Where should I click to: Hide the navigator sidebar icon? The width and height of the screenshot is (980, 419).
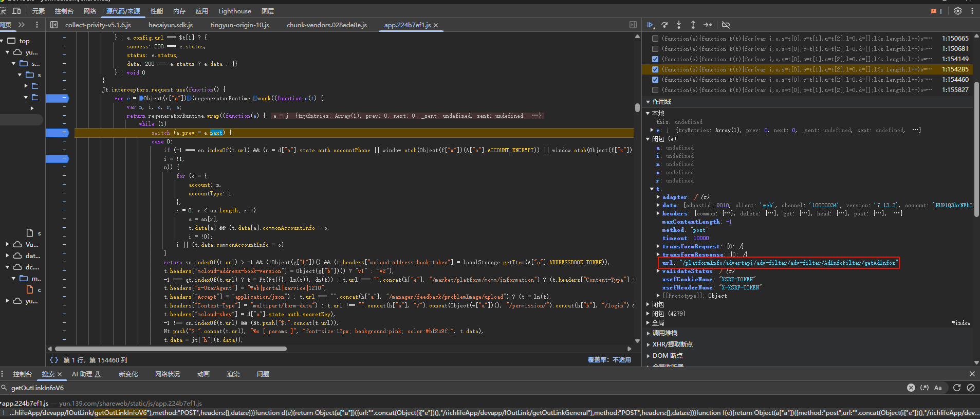click(x=53, y=25)
